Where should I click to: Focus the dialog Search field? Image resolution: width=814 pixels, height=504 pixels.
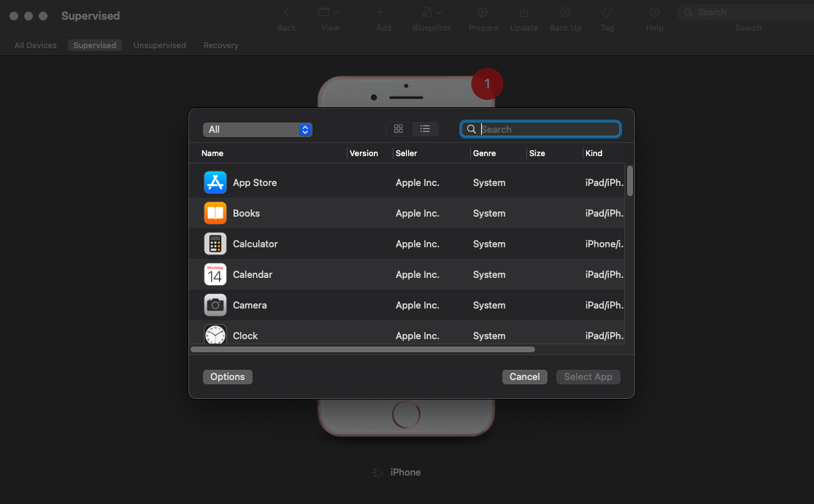pos(540,129)
